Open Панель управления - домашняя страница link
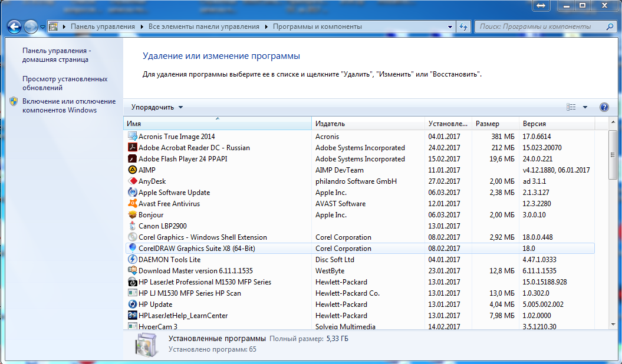 point(56,55)
